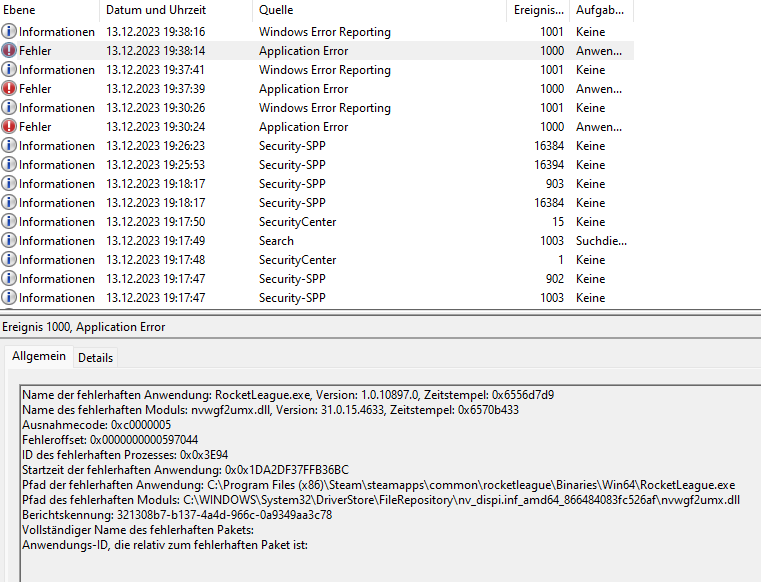761x582 pixels.
Task: Select Security-SPP source at 19:25:53
Action: 292,165
